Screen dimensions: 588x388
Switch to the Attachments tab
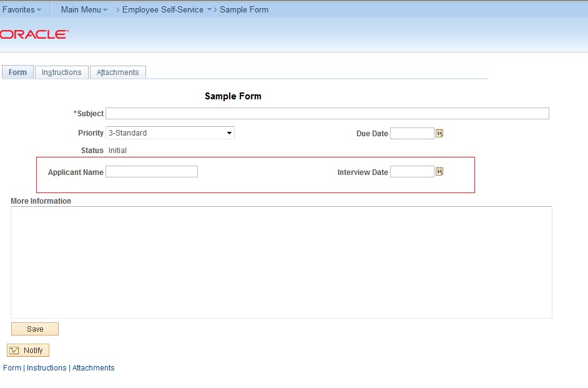click(117, 72)
